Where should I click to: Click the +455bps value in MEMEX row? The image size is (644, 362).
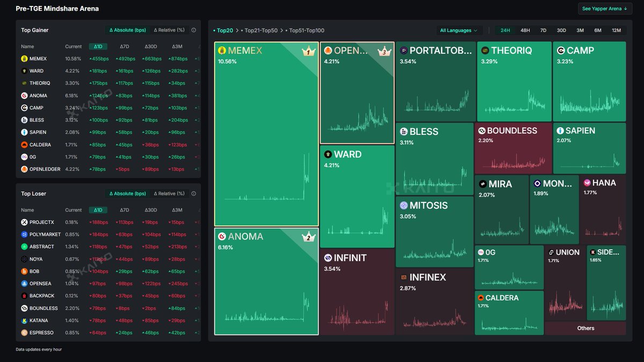pos(98,59)
